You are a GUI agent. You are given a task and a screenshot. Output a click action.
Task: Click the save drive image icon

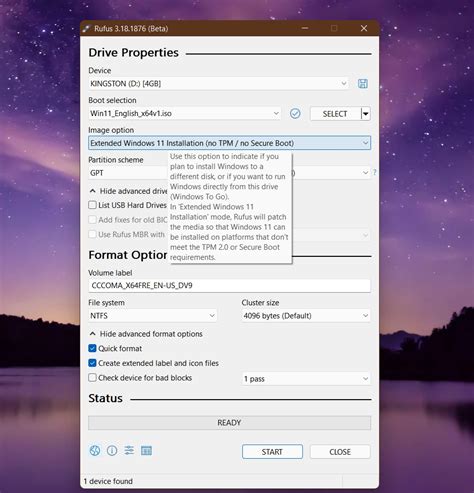pyautogui.click(x=363, y=84)
